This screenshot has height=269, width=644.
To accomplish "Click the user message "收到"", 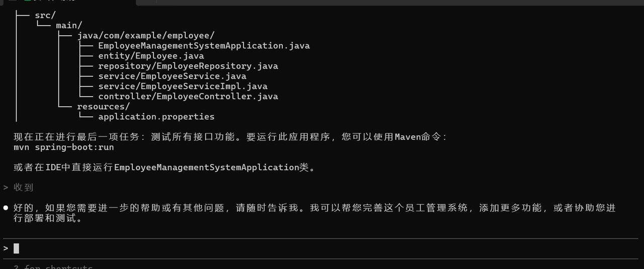I will 23,187.
